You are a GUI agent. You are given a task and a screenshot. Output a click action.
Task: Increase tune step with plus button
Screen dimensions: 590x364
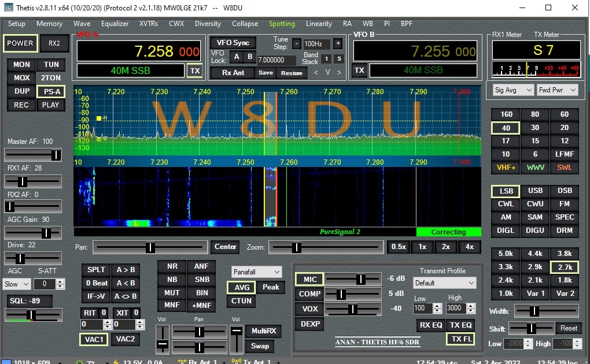pyautogui.click(x=338, y=43)
